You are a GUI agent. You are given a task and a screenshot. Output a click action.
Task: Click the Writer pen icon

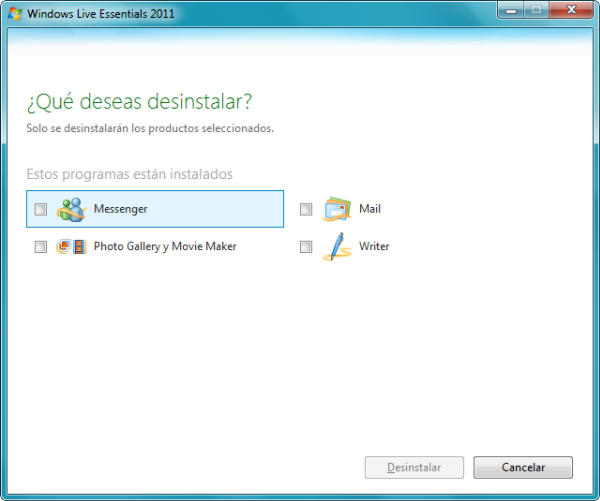point(337,246)
